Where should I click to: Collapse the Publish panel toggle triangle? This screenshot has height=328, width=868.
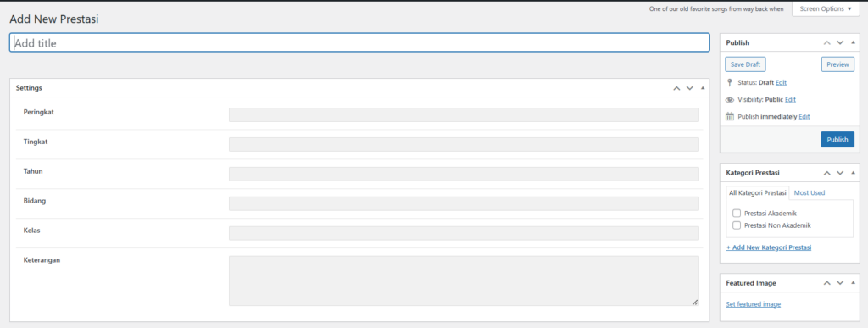pyautogui.click(x=853, y=42)
